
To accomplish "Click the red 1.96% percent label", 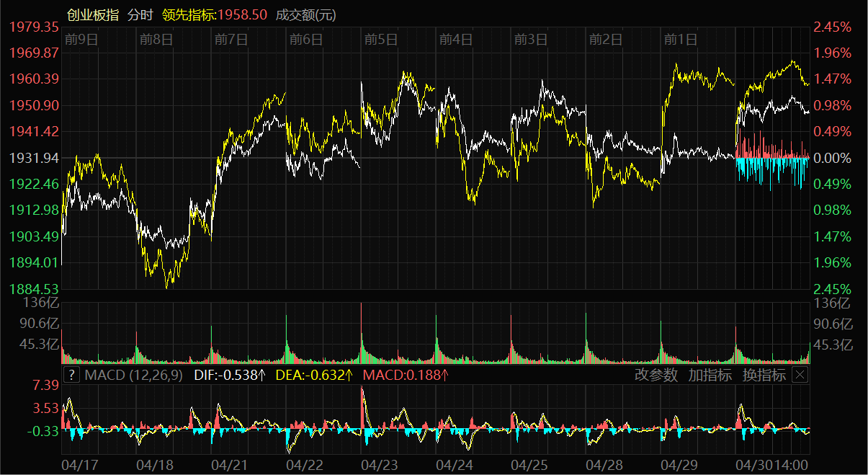I will pyautogui.click(x=832, y=53).
